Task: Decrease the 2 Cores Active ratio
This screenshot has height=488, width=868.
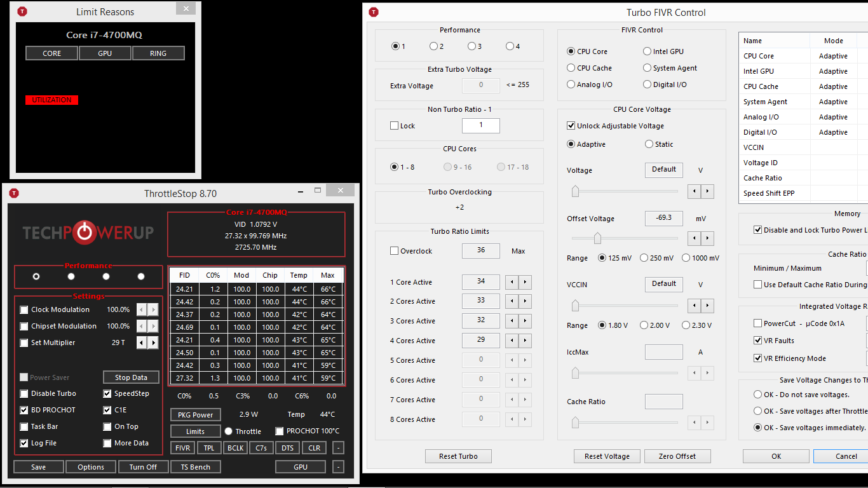Action: point(510,301)
